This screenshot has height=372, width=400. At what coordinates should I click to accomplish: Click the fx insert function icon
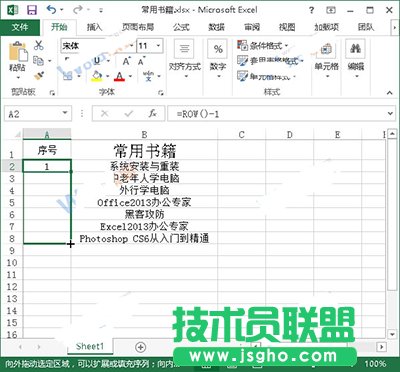point(152,114)
